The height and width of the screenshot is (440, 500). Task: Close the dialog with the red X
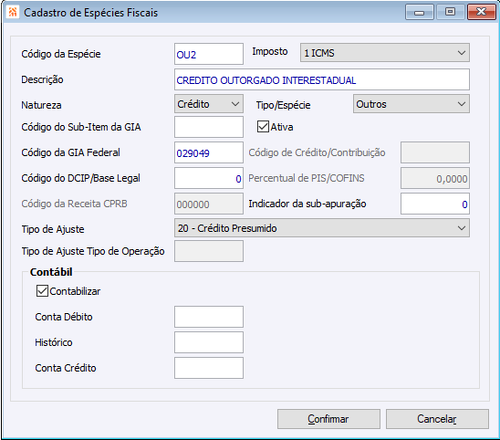(481, 12)
